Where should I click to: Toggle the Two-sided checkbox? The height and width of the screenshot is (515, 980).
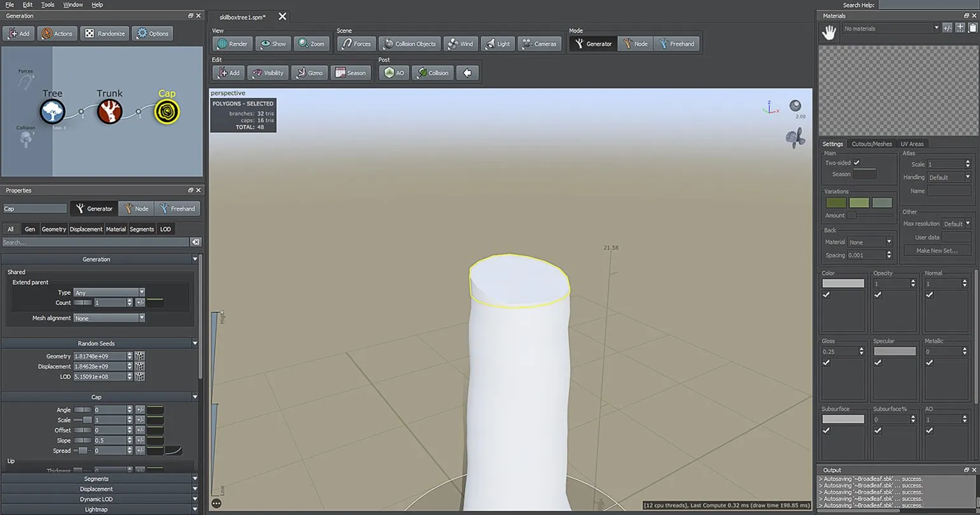click(857, 163)
